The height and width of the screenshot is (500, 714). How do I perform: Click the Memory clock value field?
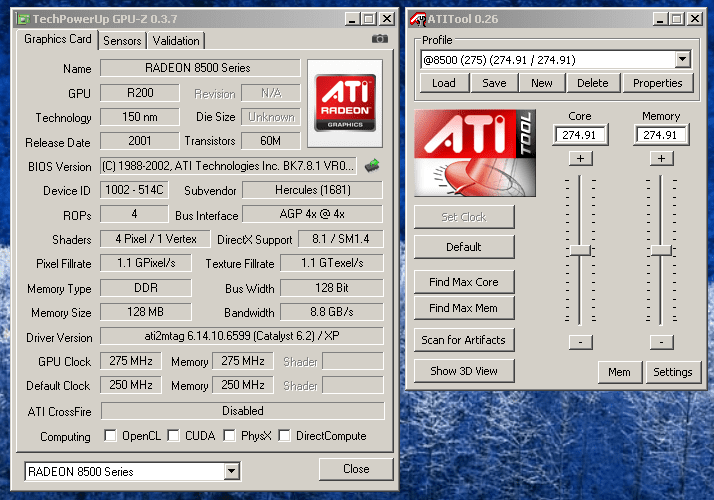[x=661, y=135]
